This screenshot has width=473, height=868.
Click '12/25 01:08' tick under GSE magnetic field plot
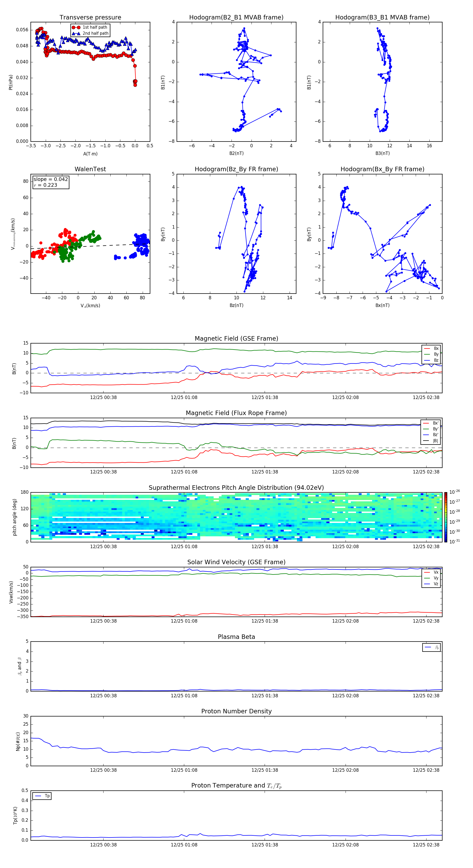click(184, 398)
